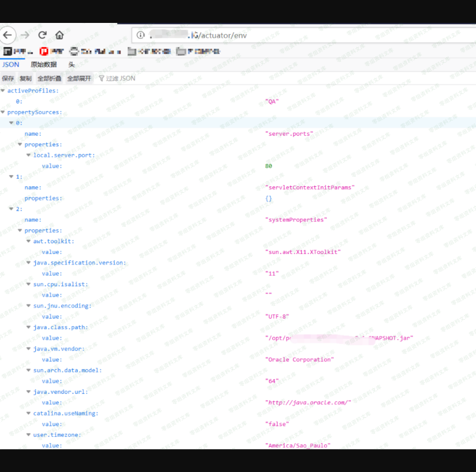
Task: Click the site info icon in address bar
Action: pos(141,35)
